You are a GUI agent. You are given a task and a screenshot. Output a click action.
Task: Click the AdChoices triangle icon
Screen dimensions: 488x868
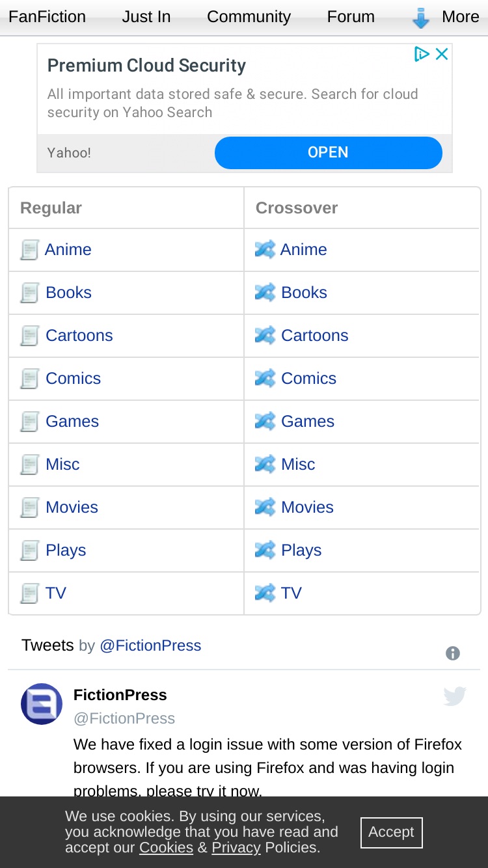pos(422,54)
